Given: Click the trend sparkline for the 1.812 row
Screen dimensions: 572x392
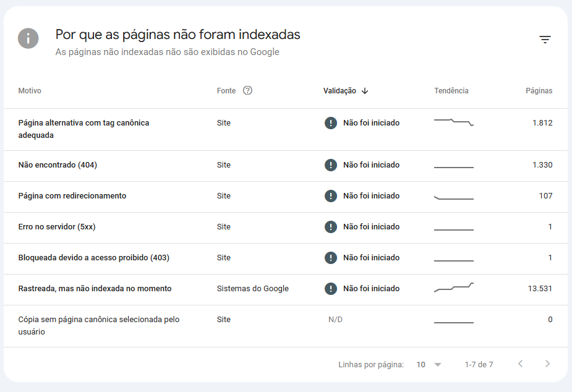Looking at the screenshot, I should tap(454, 122).
